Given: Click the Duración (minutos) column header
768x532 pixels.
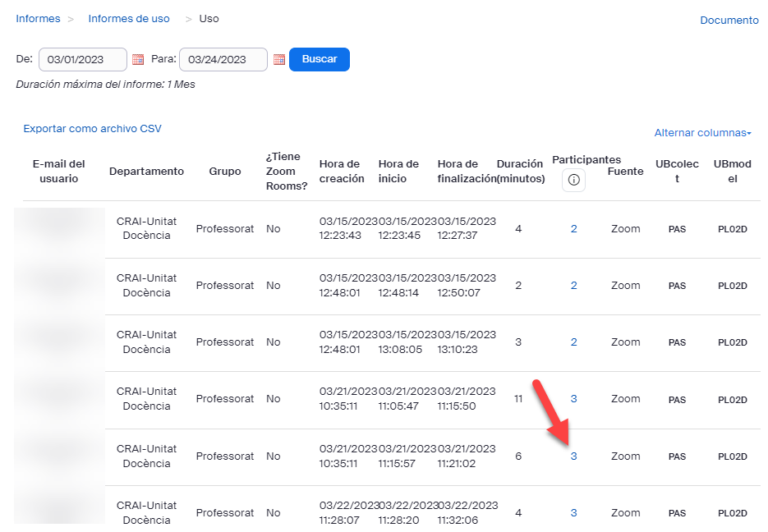Looking at the screenshot, I should click(520, 171).
